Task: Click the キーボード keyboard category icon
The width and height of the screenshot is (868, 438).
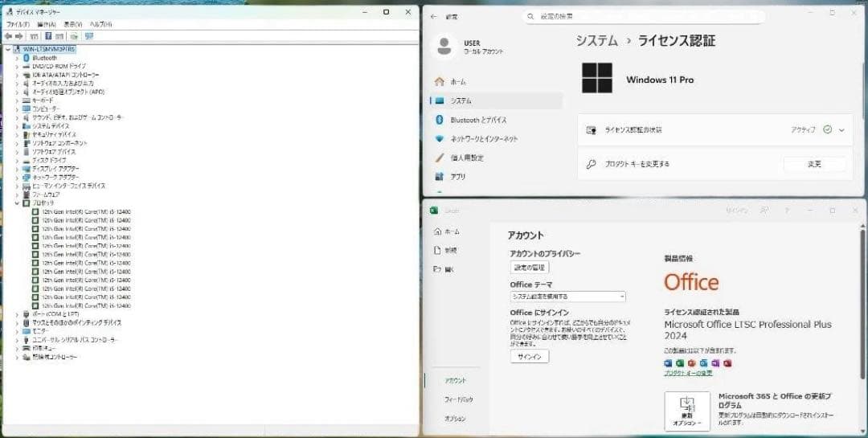Action: tap(26, 100)
